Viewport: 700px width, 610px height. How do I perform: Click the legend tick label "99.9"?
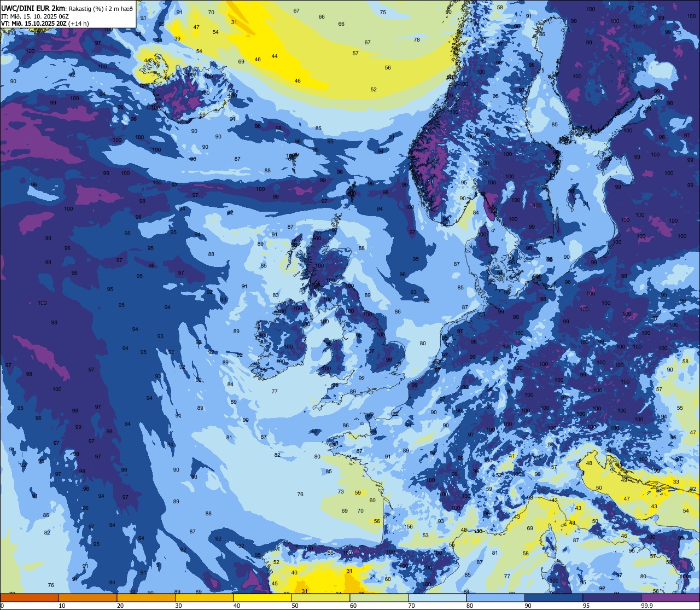click(647, 606)
